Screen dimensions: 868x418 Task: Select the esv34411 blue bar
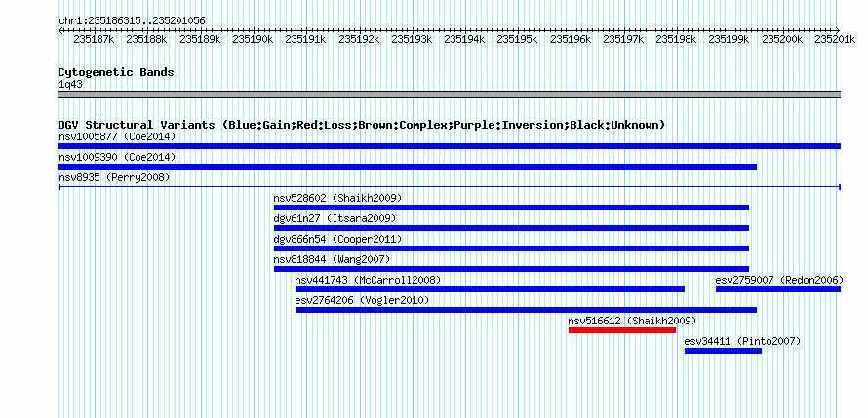click(x=723, y=351)
